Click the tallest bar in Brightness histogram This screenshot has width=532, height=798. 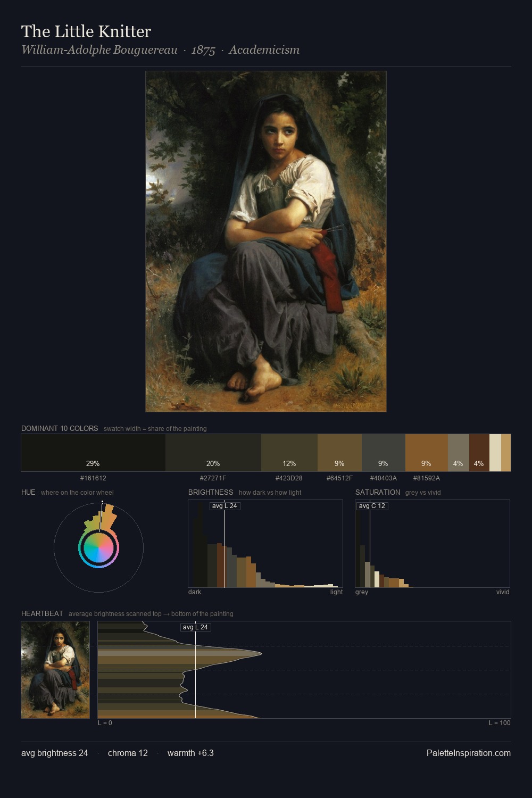click(x=200, y=544)
